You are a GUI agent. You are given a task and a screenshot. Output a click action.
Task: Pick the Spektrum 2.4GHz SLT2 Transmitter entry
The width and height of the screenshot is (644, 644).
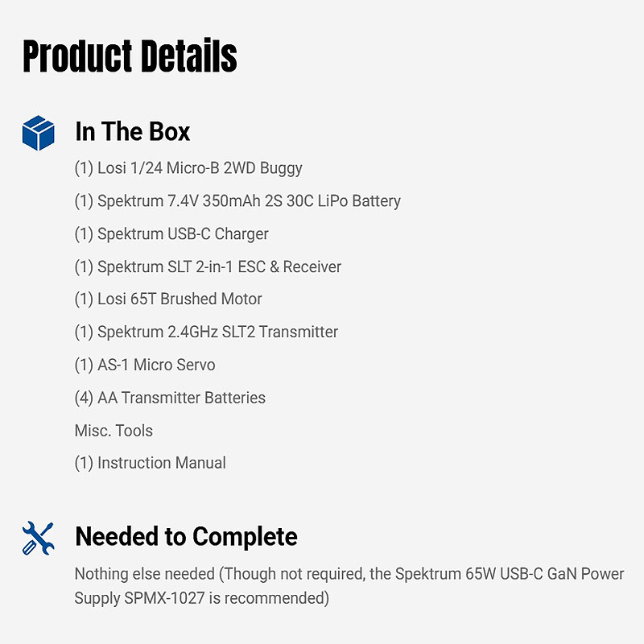[x=206, y=332]
